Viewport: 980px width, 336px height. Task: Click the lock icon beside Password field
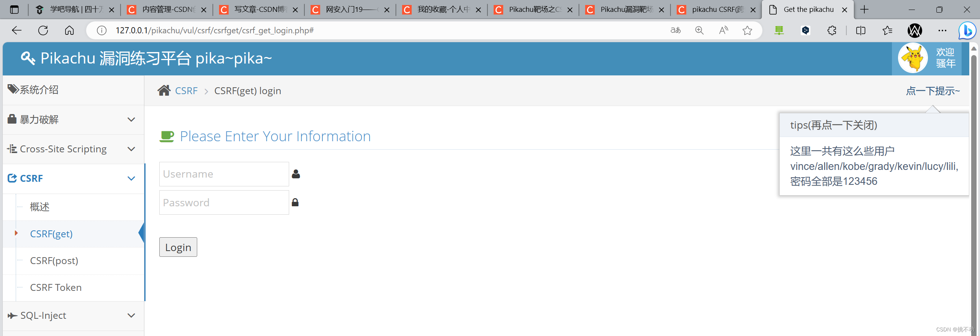pyautogui.click(x=295, y=202)
